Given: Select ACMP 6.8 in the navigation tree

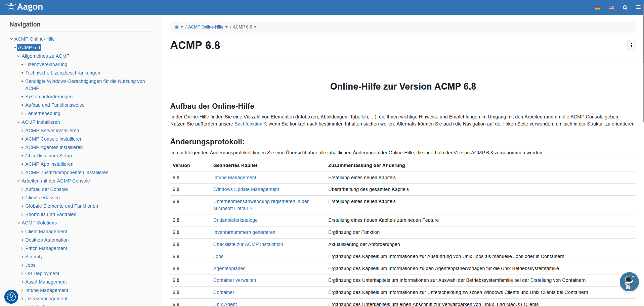Looking at the screenshot, I should click(29, 47).
